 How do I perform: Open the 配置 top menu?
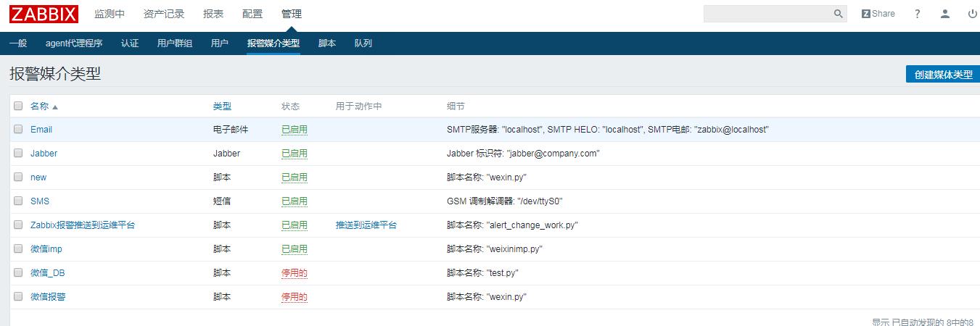point(252,14)
